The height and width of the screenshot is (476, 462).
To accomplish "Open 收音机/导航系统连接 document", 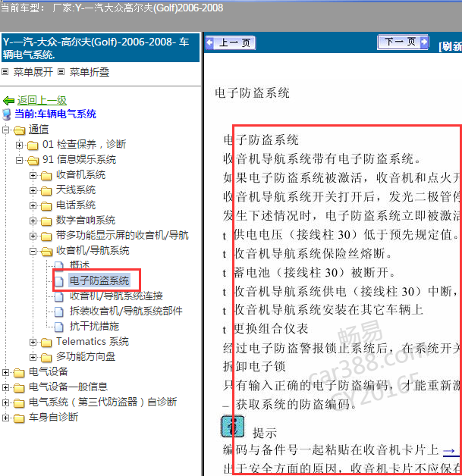I will (116, 296).
